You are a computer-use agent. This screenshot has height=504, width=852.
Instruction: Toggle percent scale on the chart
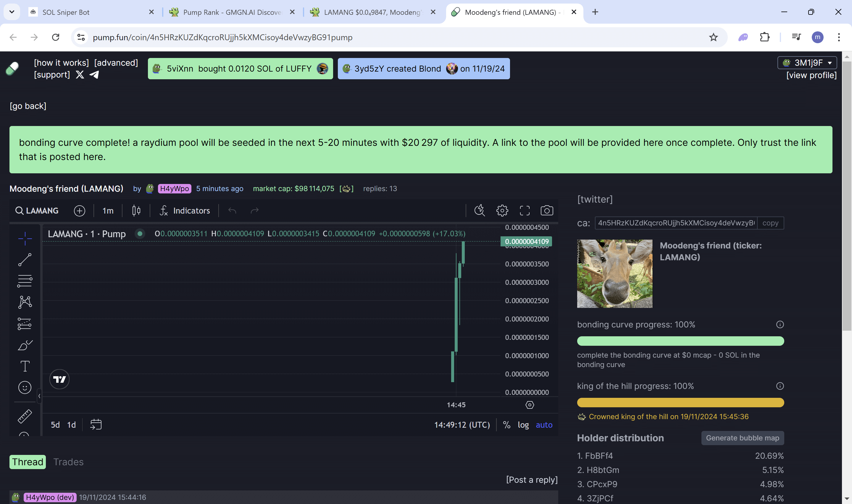(x=507, y=425)
